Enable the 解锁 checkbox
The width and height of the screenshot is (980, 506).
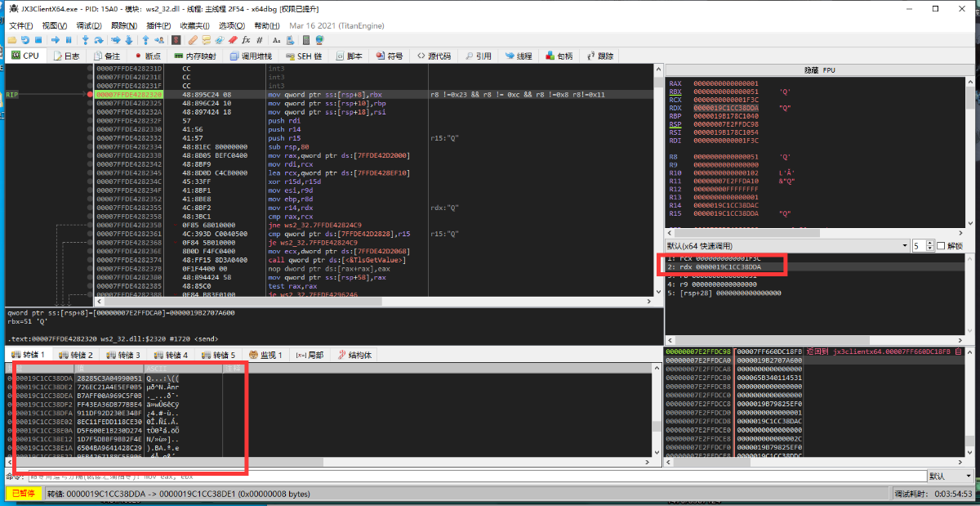pyautogui.click(x=941, y=246)
